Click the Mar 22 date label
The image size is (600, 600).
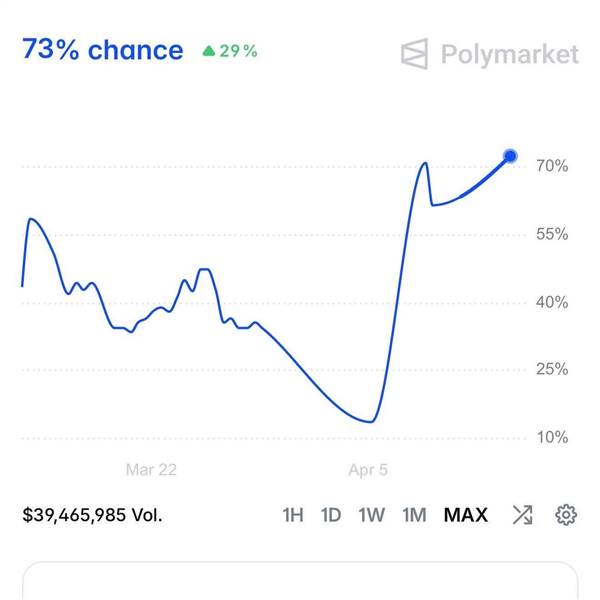[151, 469]
